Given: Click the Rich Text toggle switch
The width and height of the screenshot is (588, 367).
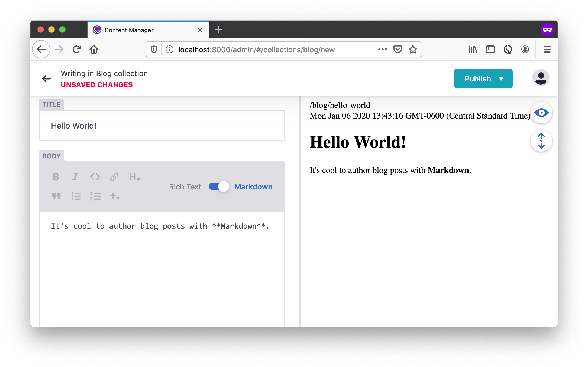Looking at the screenshot, I should coord(218,186).
